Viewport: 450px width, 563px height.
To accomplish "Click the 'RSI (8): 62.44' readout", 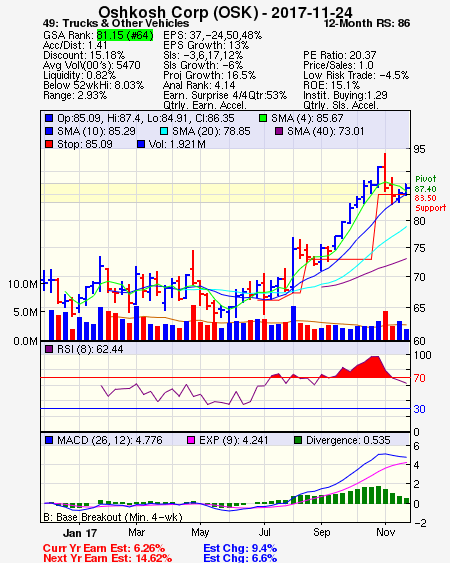I will pos(90,349).
